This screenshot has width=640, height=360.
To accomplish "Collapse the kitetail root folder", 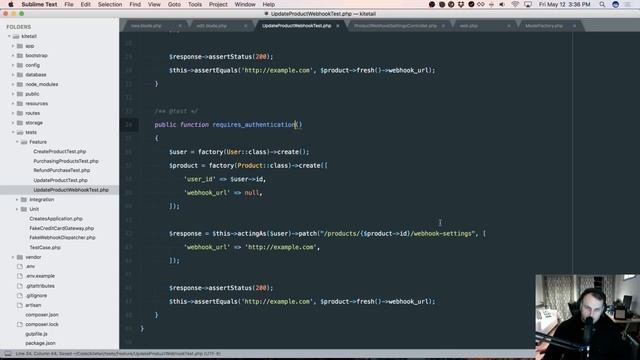I will pyautogui.click(x=9, y=36).
